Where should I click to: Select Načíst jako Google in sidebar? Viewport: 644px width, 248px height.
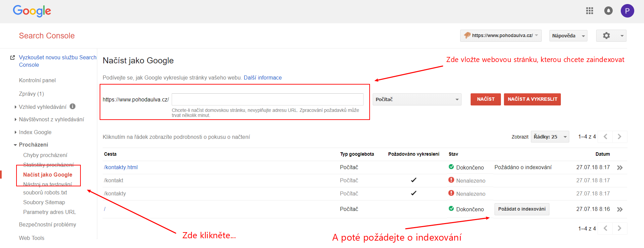(x=48, y=175)
